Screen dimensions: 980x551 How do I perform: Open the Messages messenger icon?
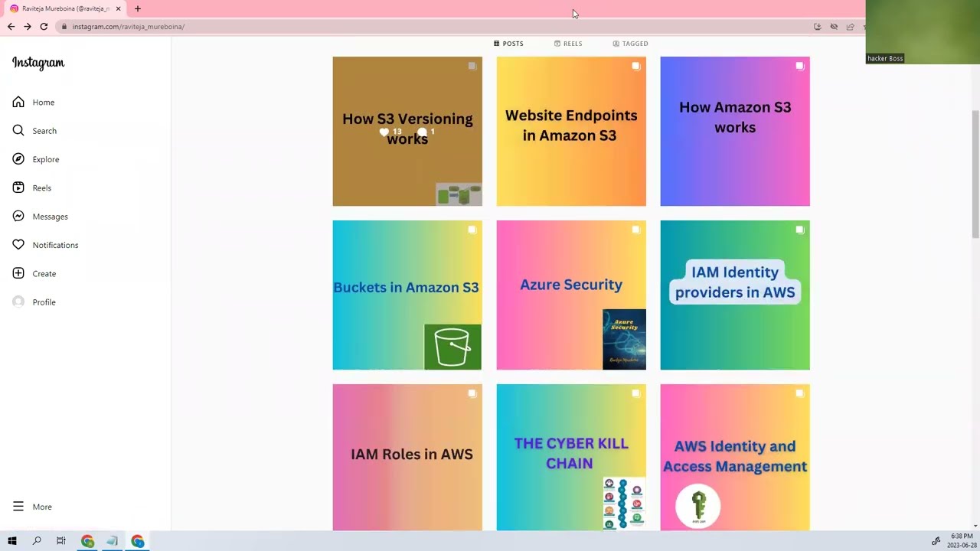[x=18, y=217]
